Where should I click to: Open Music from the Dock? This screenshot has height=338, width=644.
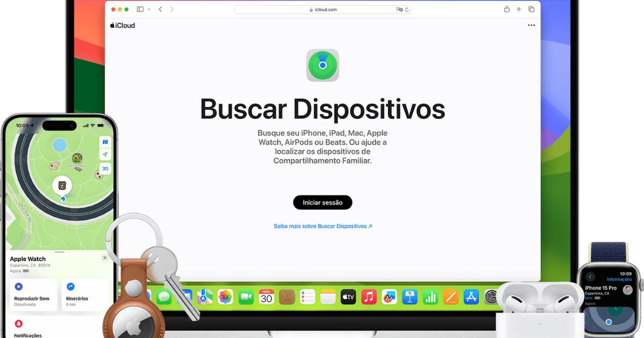pyautogui.click(x=369, y=297)
